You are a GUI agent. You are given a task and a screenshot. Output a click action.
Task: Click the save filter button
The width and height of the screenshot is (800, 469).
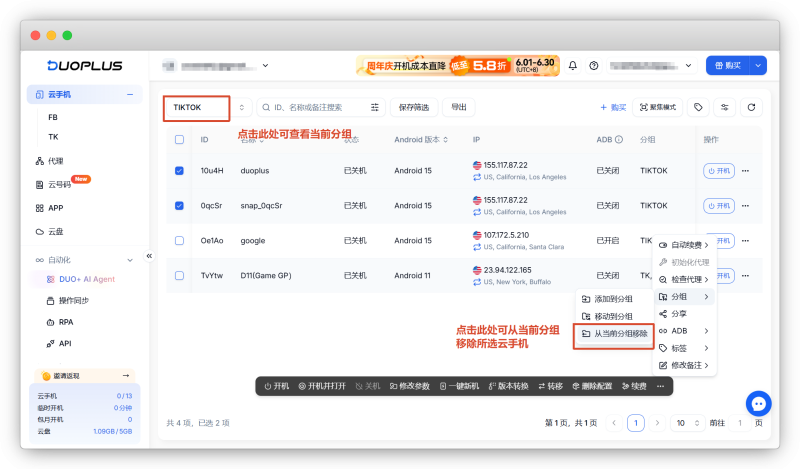[x=414, y=107]
